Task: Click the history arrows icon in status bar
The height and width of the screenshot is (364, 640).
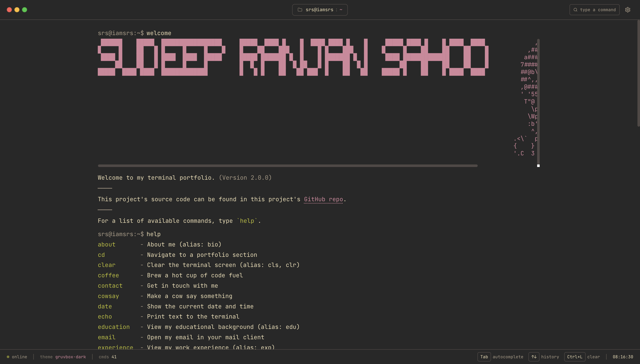Action: tap(534, 357)
